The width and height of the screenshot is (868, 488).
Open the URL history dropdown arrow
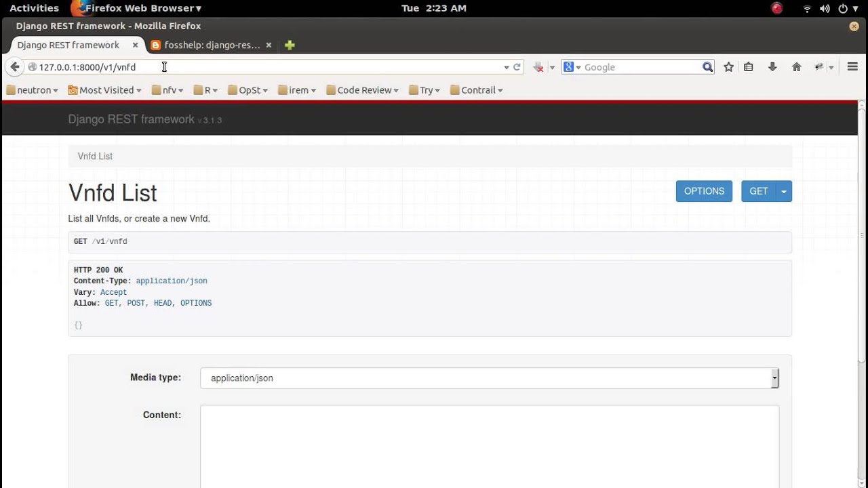506,67
